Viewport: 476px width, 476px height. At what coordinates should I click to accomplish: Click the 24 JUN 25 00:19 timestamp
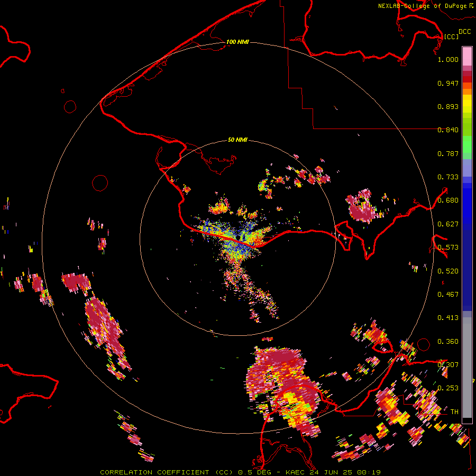345,472
